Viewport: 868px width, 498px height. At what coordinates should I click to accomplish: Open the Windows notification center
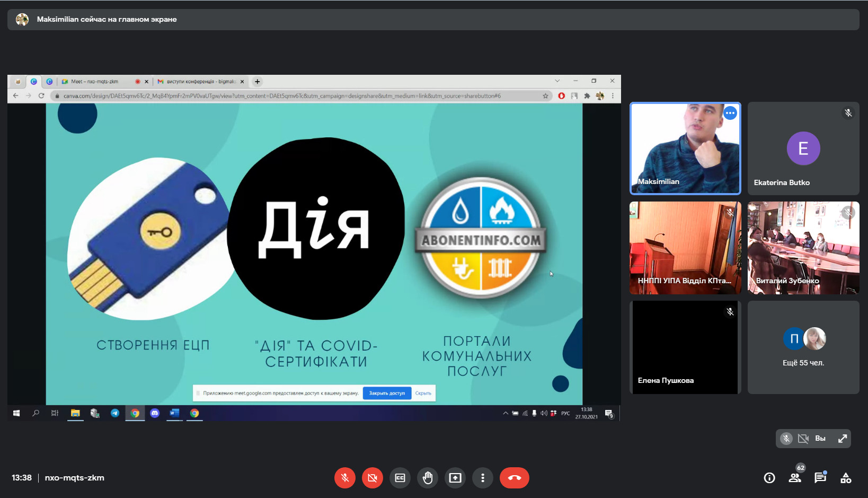point(609,414)
